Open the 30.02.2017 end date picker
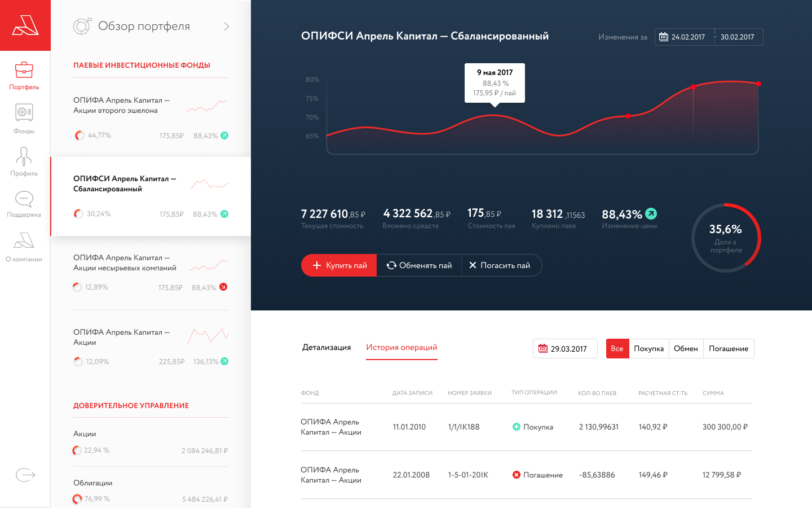The height and width of the screenshot is (508, 812). click(x=738, y=37)
